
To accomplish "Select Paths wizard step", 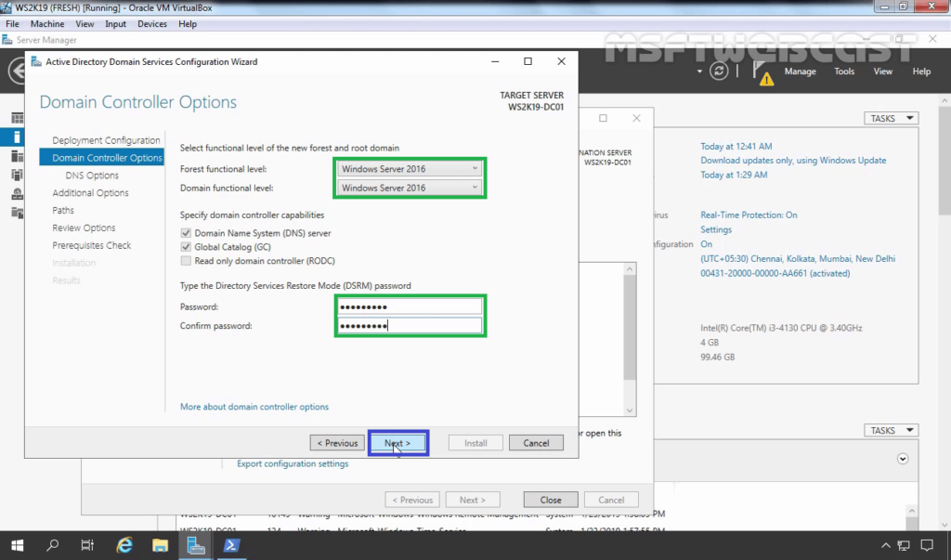I will (63, 210).
